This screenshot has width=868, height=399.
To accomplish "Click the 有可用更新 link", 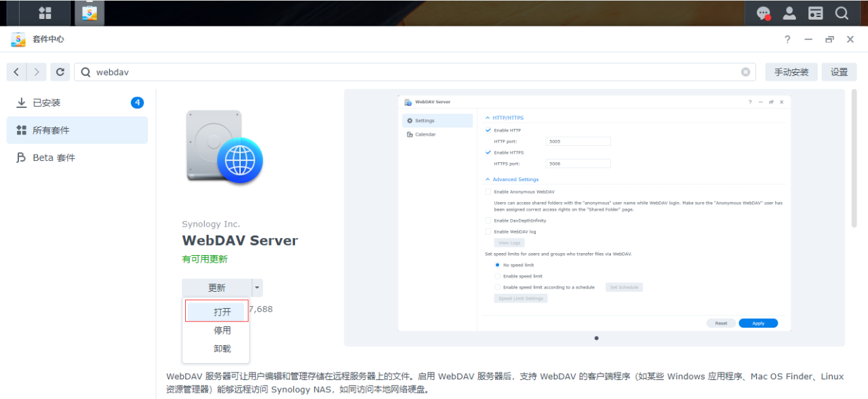I will [205, 259].
